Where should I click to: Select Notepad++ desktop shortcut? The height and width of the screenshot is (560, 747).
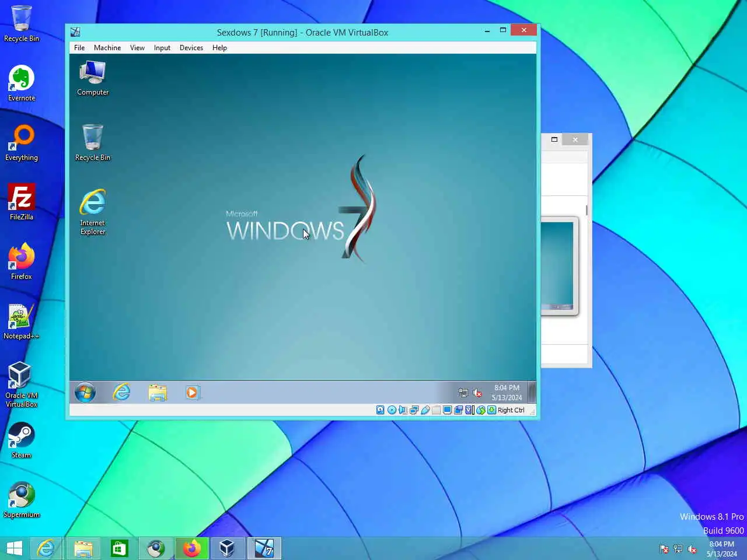[x=22, y=321]
